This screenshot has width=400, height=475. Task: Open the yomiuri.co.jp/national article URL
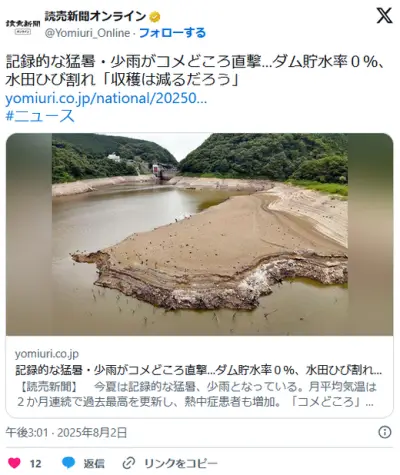pyautogui.click(x=106, y=98)
